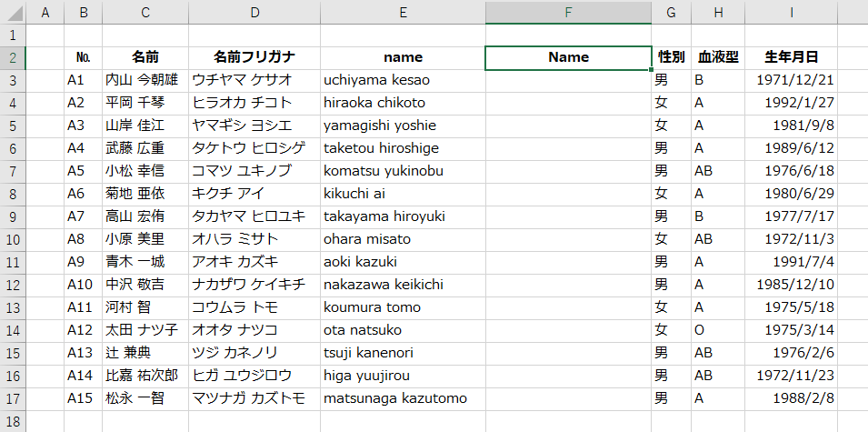The height and width of the screenshot is (432, 868).
Task: Click the 性別 header cell
Action: (x=672, y=57)
